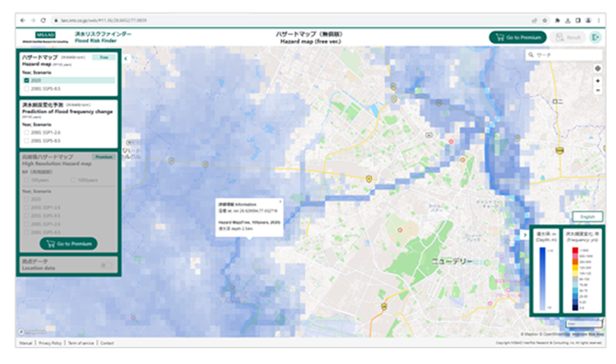Close the Information popup with the X

pyautogui.click(x=280, y=201)
